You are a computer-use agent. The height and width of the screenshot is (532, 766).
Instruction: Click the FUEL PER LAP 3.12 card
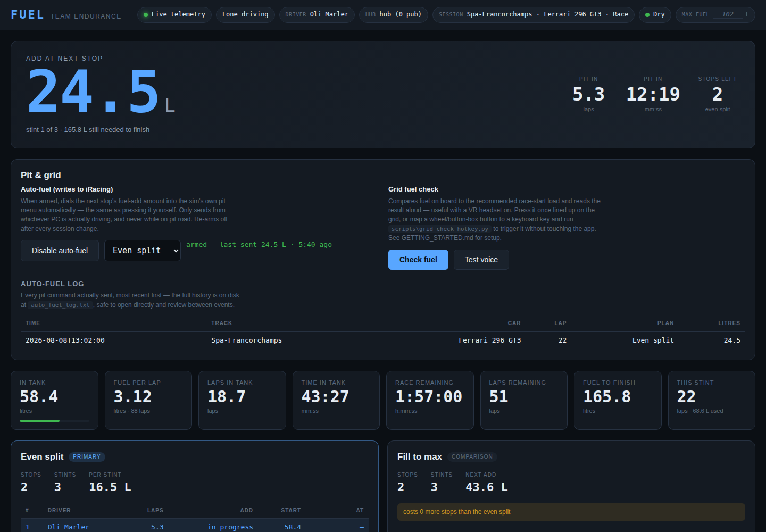coord(148,400)
